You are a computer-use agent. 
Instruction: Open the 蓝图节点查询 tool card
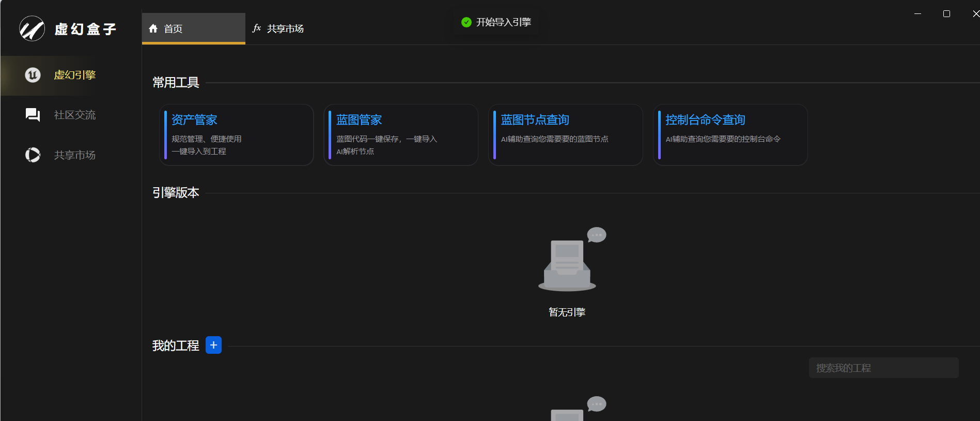[566, 135]
